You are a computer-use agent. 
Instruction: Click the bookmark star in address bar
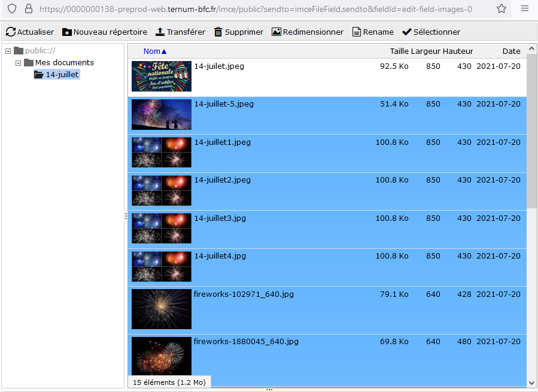tap(501, 9)
